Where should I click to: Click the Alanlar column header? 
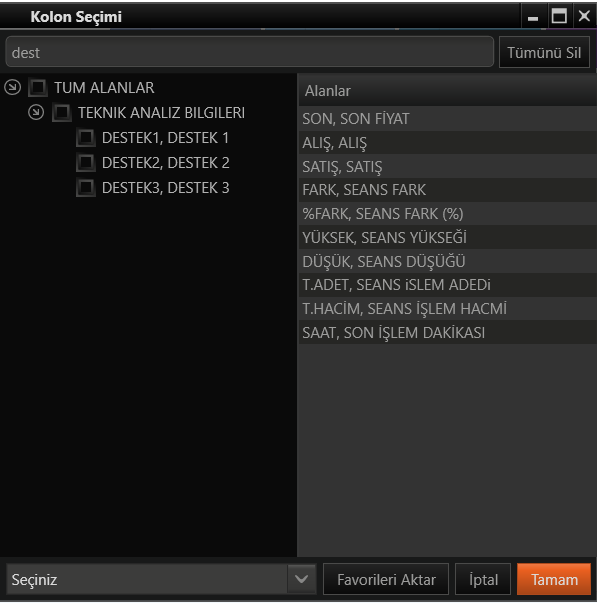[447, 91]
